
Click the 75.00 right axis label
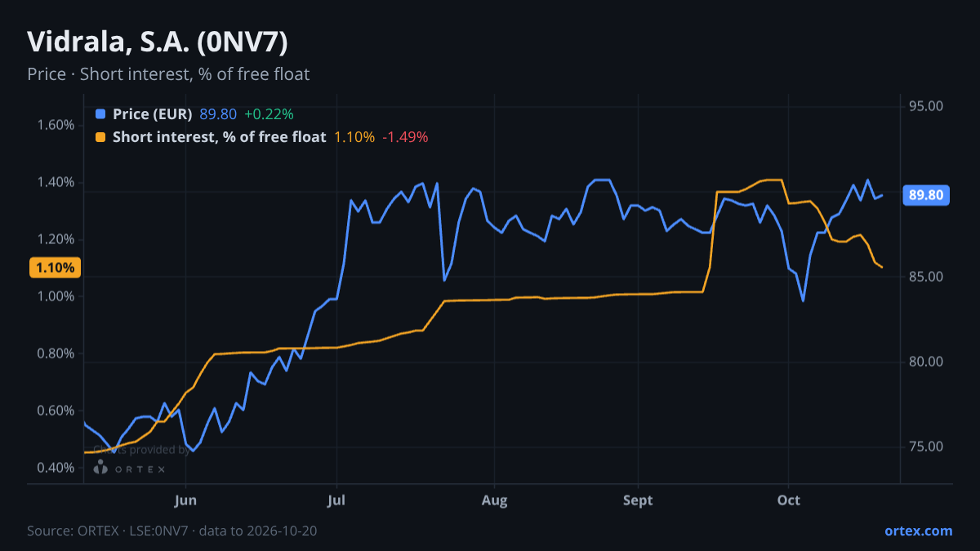tap(925, 447)
